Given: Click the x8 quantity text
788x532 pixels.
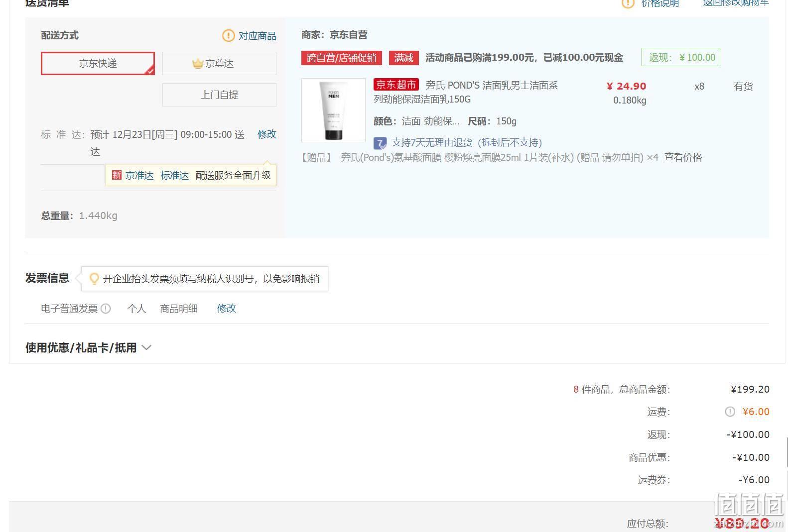Looking at the screenshot, I should point(699,86).
